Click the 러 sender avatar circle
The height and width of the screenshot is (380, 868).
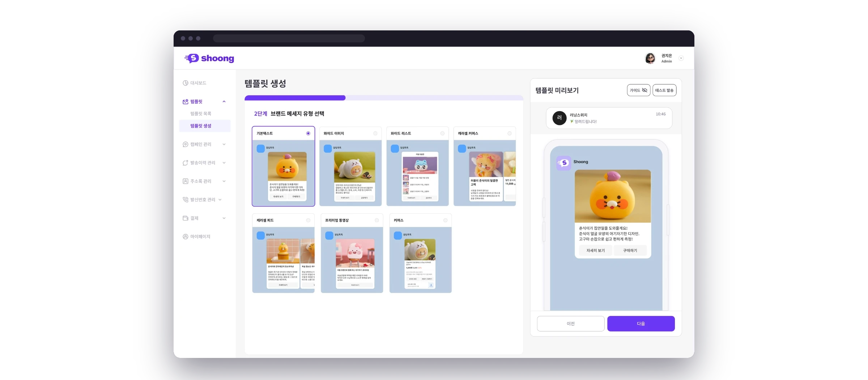coord(559,118)
